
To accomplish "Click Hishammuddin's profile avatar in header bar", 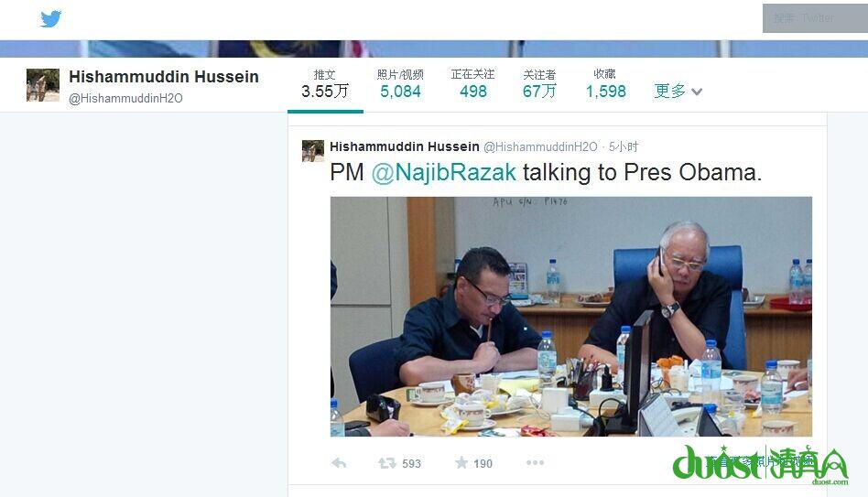I will coord(43,85).
